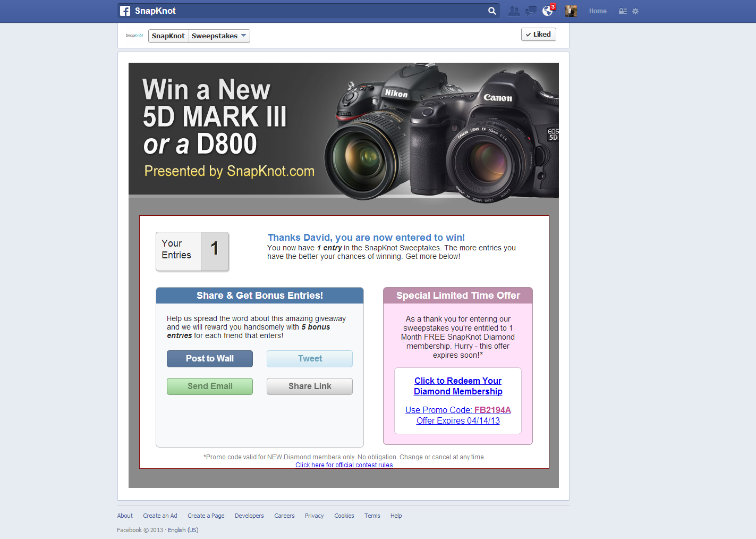Open the settings gear icon
Viewport: 756px width, 539px height.
click(x=635, y=11)
